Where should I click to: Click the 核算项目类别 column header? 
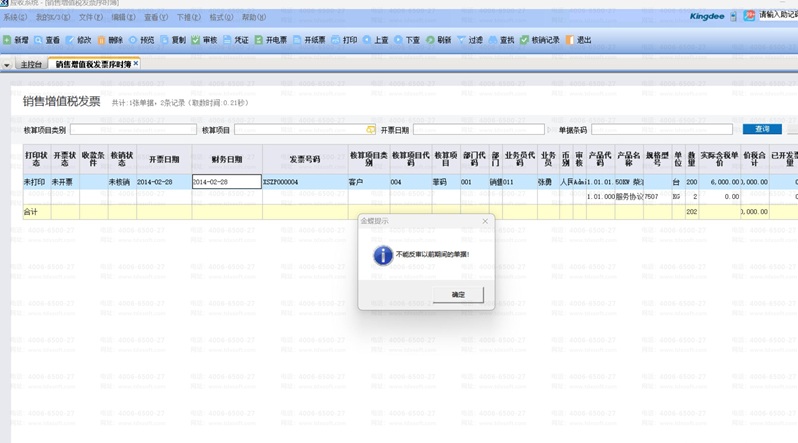[369, 159]
